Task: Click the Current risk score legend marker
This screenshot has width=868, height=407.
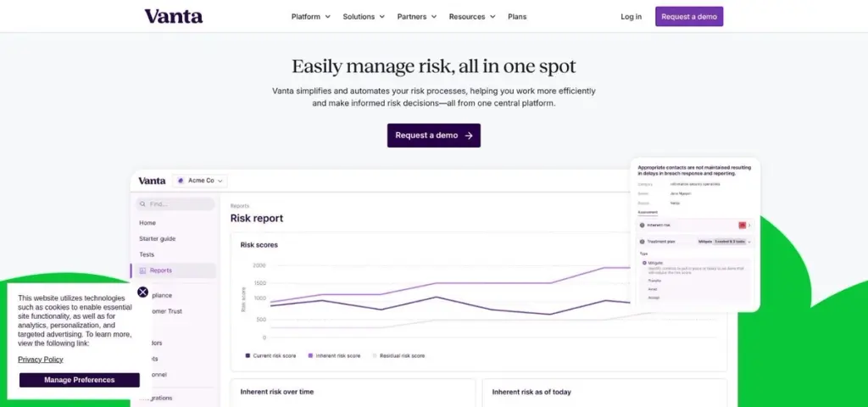Action: click(248, 355)
